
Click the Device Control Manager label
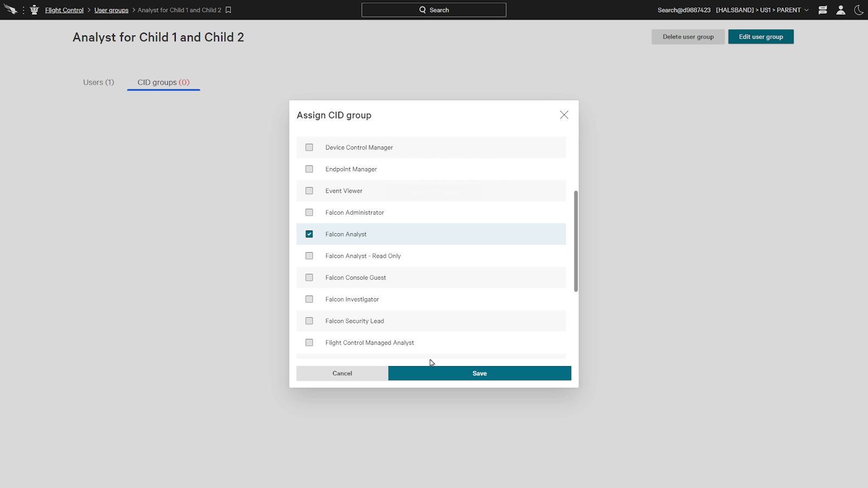pyautogui.click(x=359, y=147)
